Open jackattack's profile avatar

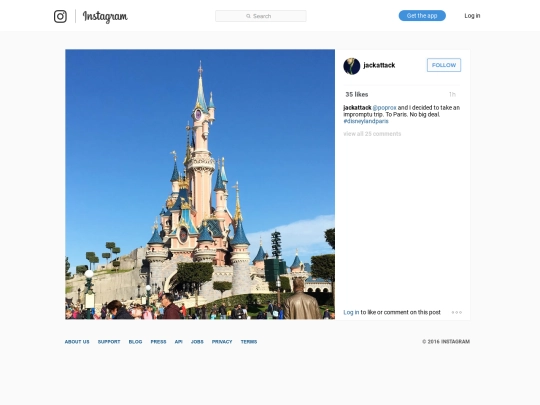click(352, 66)
